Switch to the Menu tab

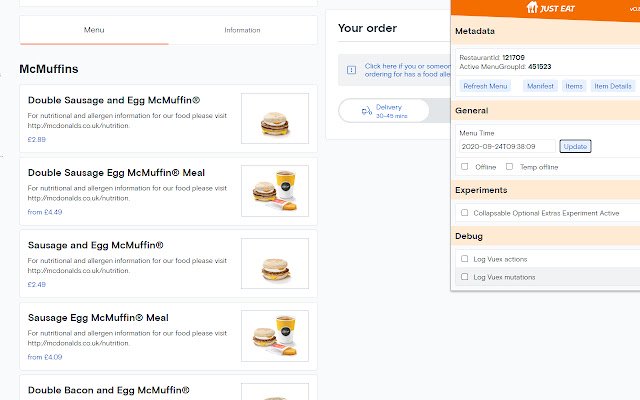[x=94, y=30]
